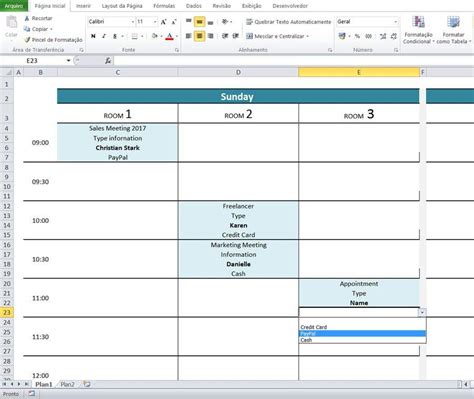Switch to the Inserir tab
Screen dimensions: 474x399
pos(83,6)
